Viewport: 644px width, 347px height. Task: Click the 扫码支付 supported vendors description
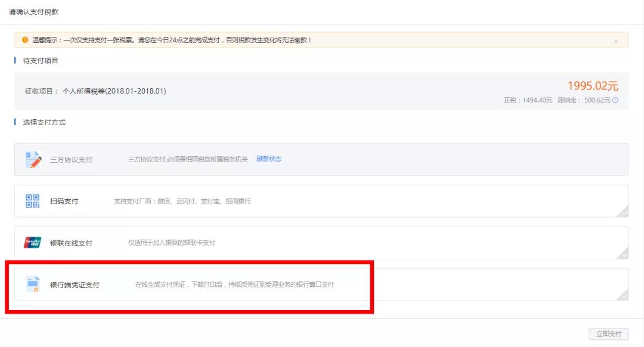(182, 201)
